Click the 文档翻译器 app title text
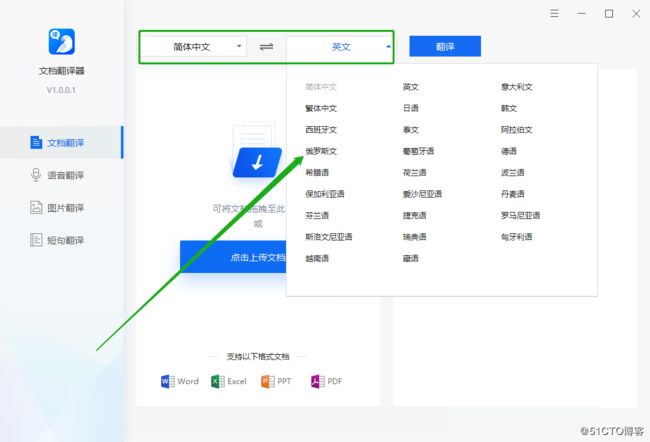Screen dimensions: 650x442 point(61,71)
